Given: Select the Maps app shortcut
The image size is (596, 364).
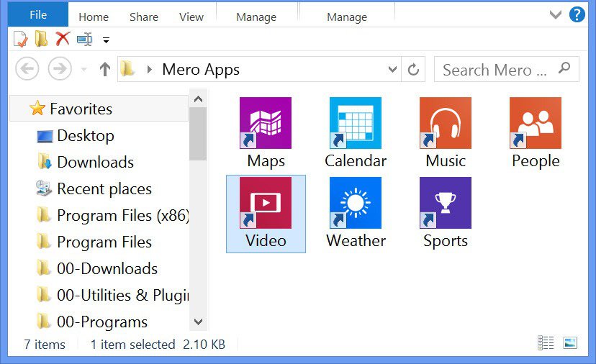Looking at the screenshot, I should click(x=266, y=133).
